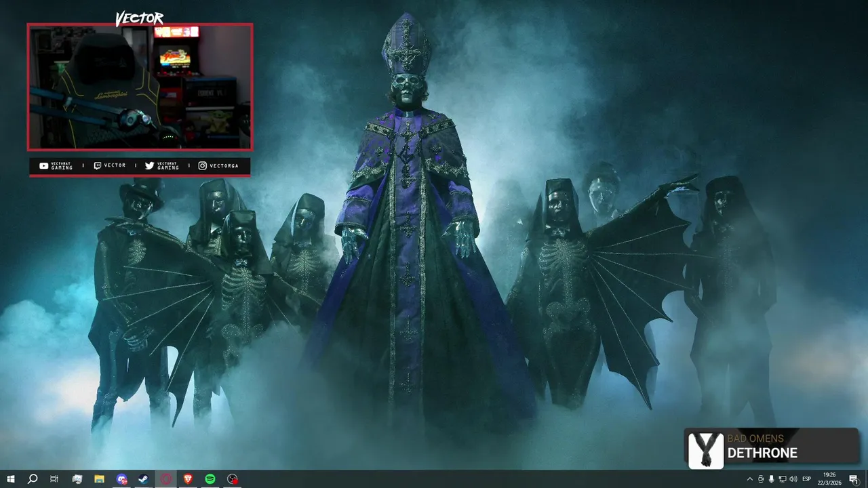Click the microphone tray icon
868x488 pixels.
click(772, 479)
